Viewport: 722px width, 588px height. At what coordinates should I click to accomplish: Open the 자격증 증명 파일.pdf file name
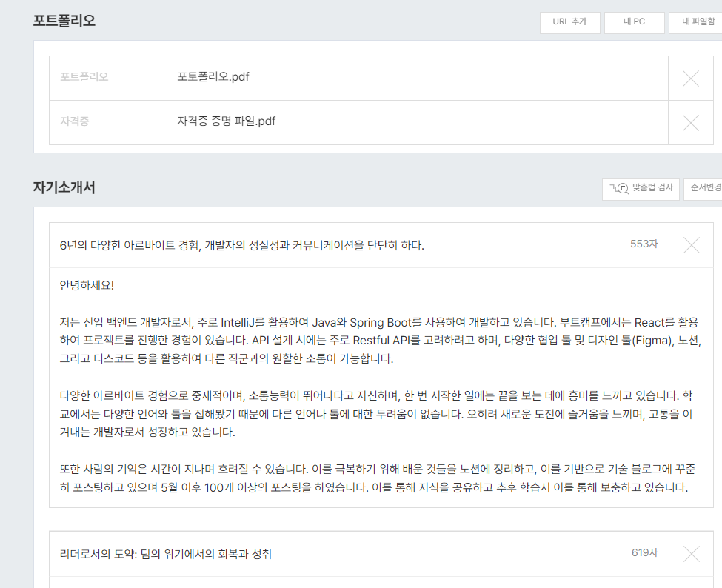pos(226,121)
